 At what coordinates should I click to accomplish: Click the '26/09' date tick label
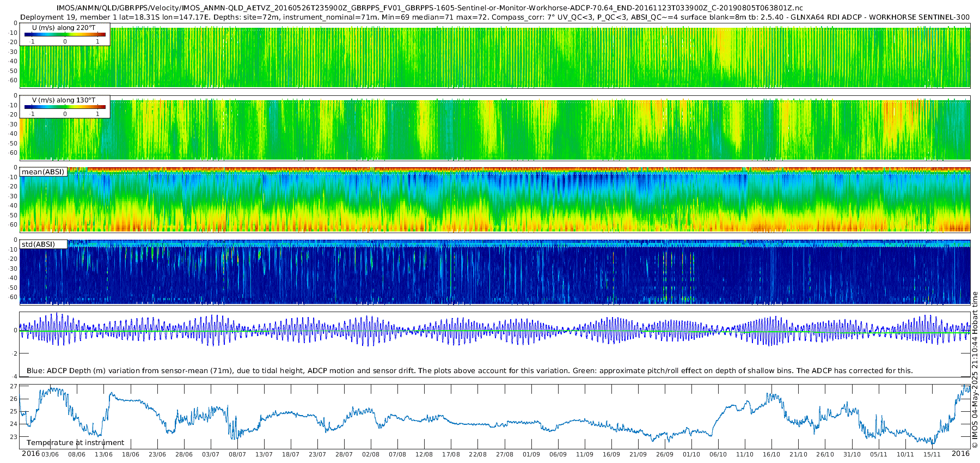click(x=665, y=454)
